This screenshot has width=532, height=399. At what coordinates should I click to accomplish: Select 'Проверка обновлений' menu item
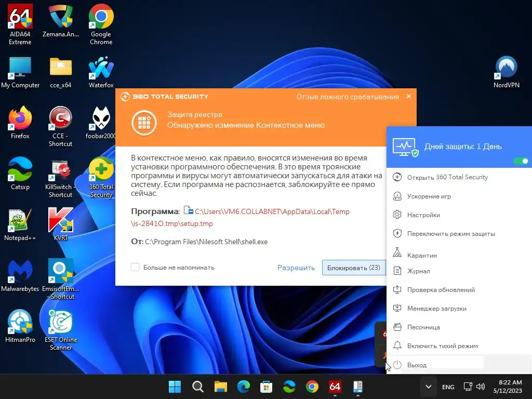pyautogui.click(x=459, y=290)
